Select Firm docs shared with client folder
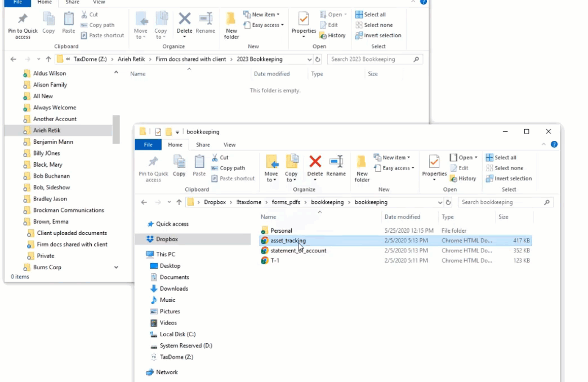The height and width of the screenshot is (382, 588). click(72, 245)
